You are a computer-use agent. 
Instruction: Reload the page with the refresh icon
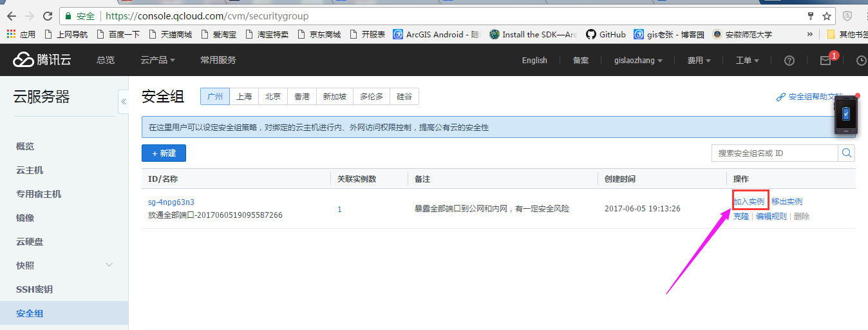48,16
